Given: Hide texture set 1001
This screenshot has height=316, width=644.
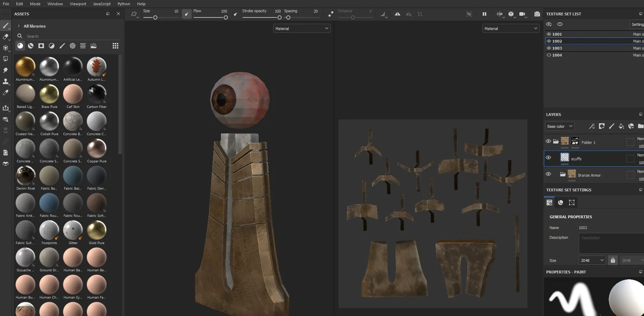Looking at the screenshot, I should [x=549, y=34].
